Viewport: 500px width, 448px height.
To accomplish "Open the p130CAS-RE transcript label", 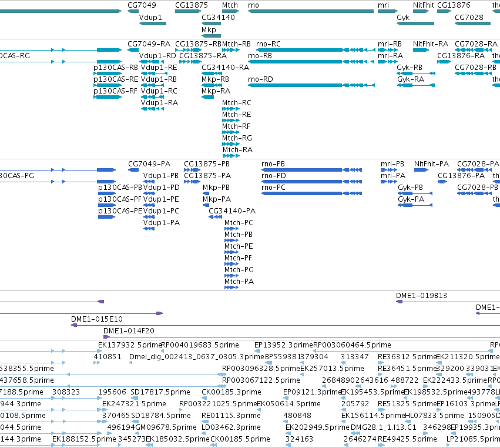I will 116,79.
